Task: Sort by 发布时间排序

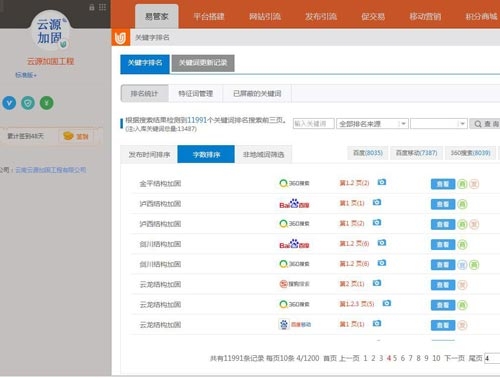Action: pyautogui.click(x=149, y=154)
